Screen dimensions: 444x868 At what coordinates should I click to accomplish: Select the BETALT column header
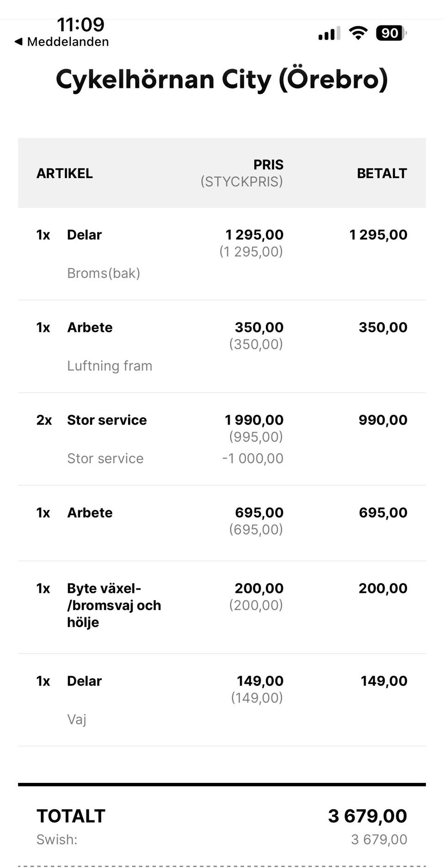382,173
